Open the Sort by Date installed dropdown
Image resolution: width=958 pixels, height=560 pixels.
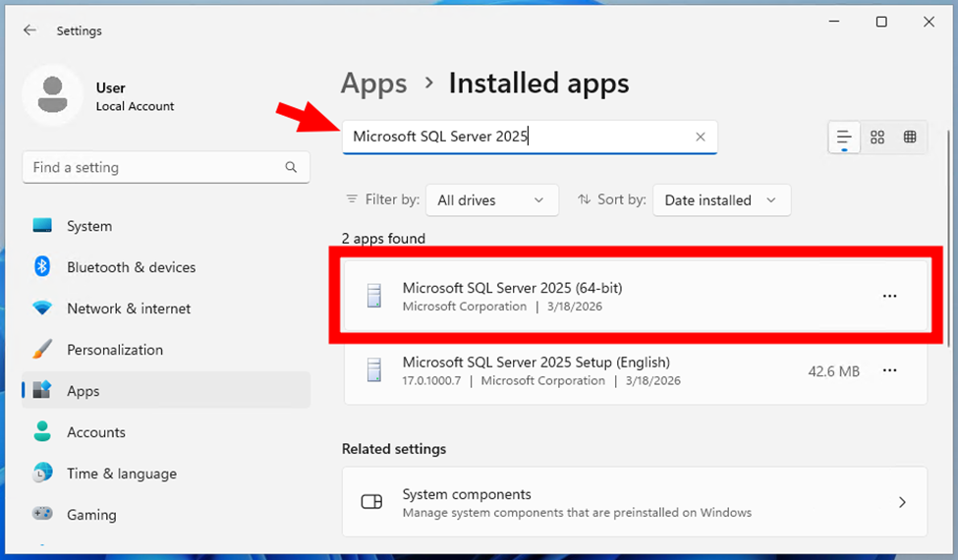tap(720, 200)
